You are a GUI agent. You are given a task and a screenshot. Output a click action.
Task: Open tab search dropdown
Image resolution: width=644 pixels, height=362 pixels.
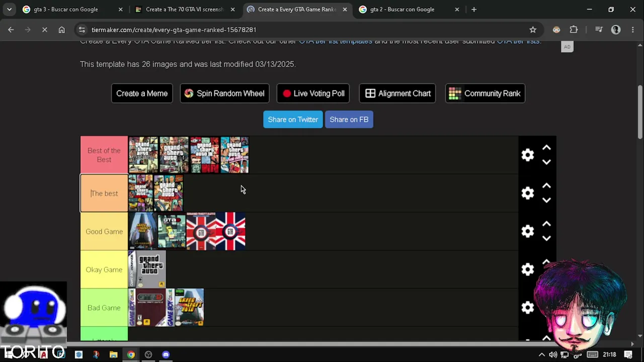9,9
